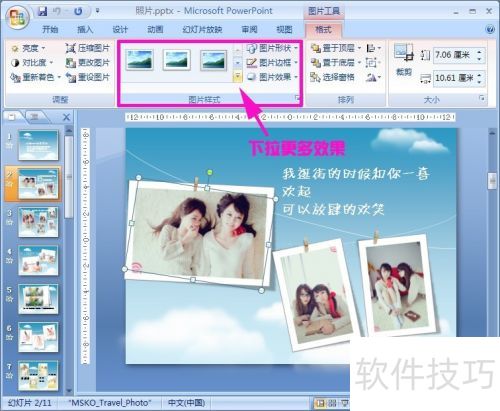
Task: Open the 动画 ribbon tab
Action: (155, 29)
